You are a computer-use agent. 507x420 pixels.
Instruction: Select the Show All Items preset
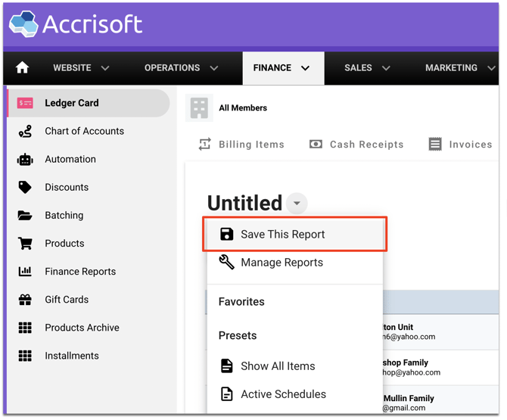(278, 366)
